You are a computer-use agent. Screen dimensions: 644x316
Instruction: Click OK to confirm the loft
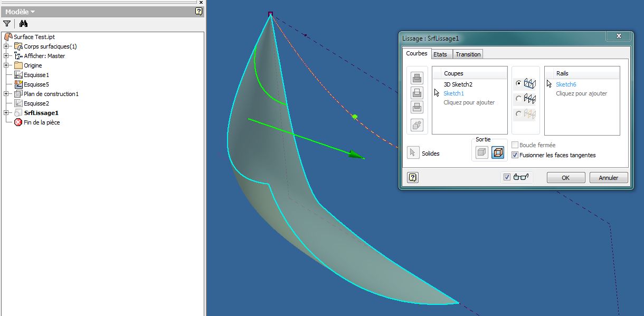tap(565, 177)
